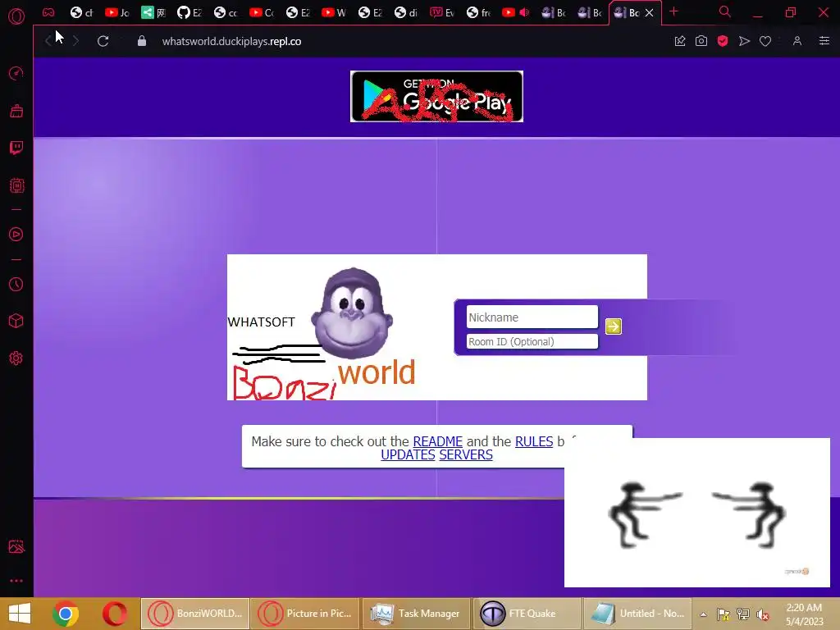Open the UPDATES link
This screenshot has width=840, height=630.
coord(408,454)
